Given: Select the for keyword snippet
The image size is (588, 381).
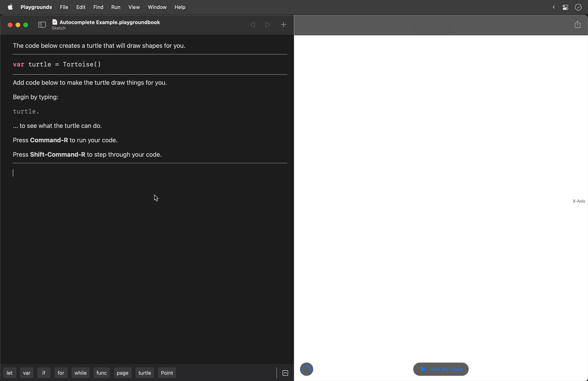Looking at the screenshot, I should point(60,373).
